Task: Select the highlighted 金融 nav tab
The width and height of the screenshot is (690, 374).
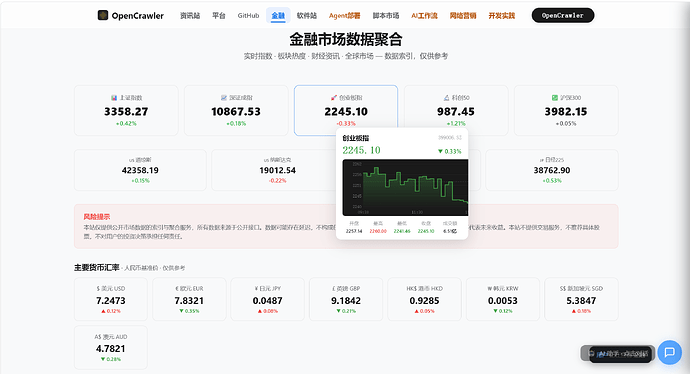Action: (278, 15)
